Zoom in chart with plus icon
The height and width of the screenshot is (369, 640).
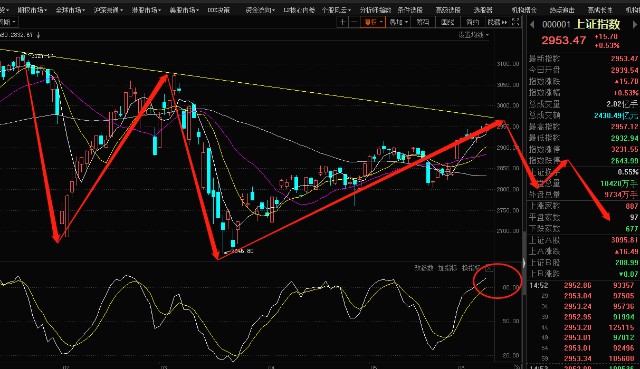pos(342,22)
